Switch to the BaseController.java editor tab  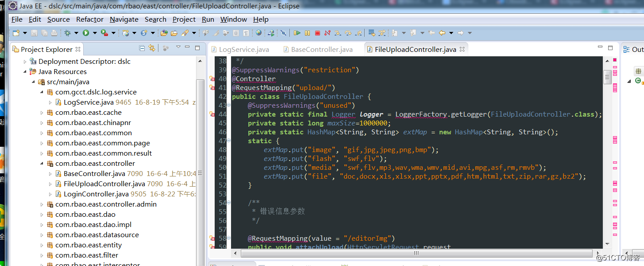[x=317, y=49]
